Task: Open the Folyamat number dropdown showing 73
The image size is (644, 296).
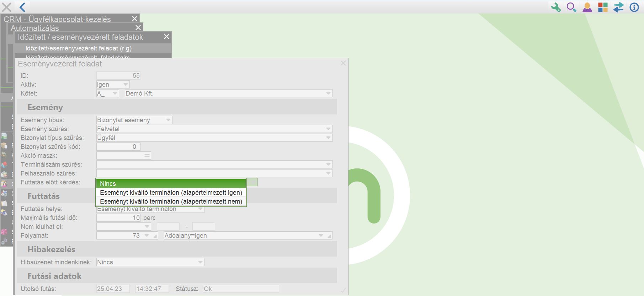Action: point(147,236)
